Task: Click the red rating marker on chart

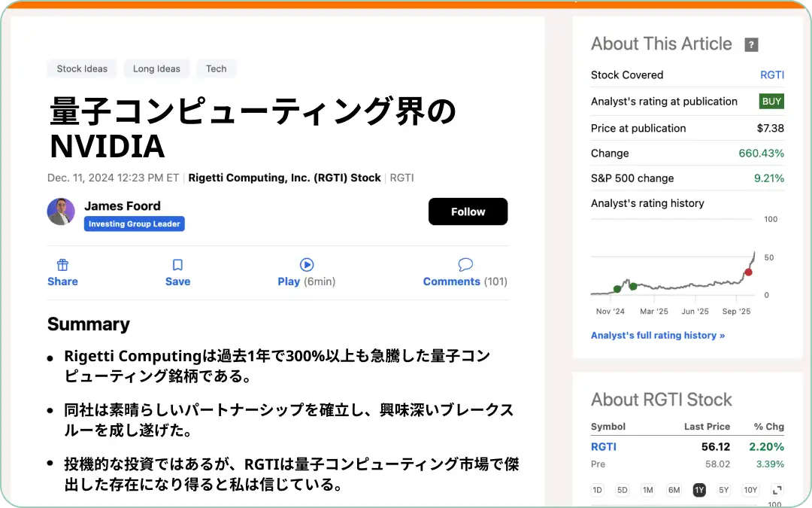Action: coord(748,272)
